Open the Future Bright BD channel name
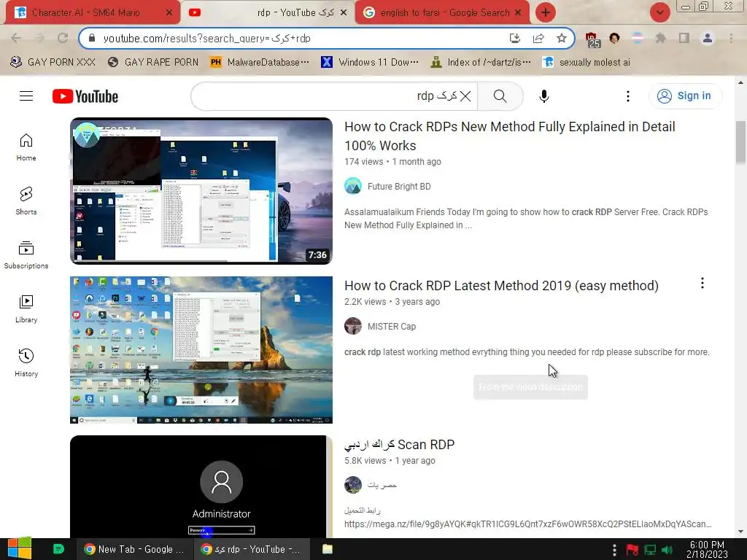 [399, 187]
